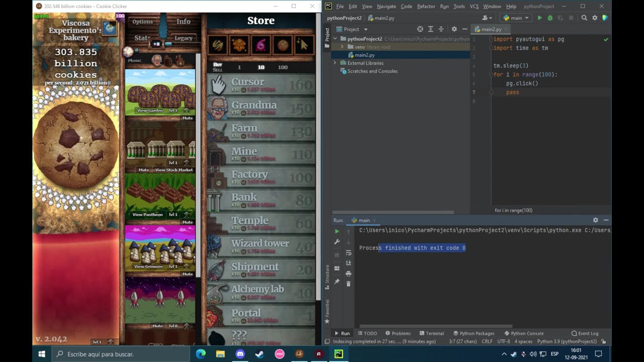Buy the sparkling cursor upgrade icon
The height and width of the screenshot is (362, 644).
304,45
